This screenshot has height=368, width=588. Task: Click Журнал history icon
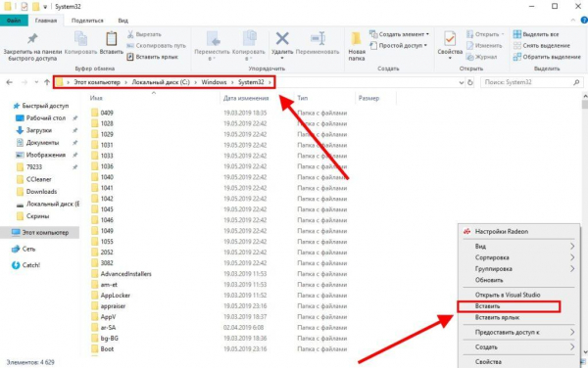470,57
